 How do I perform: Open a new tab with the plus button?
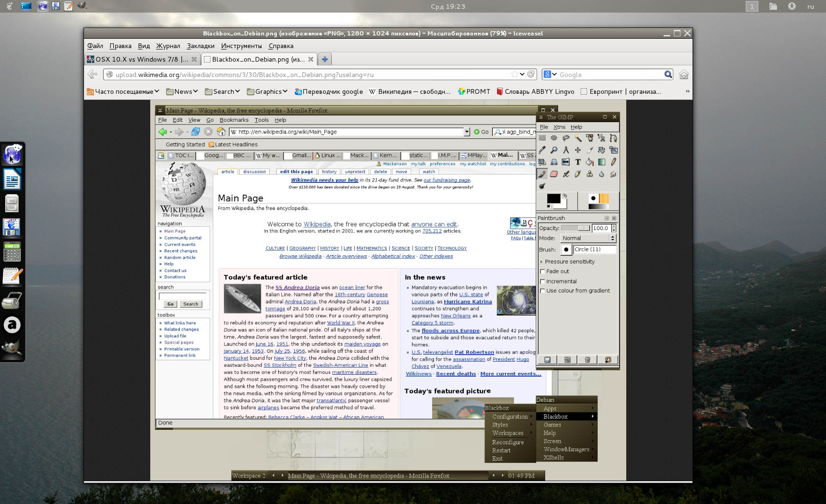325,59
